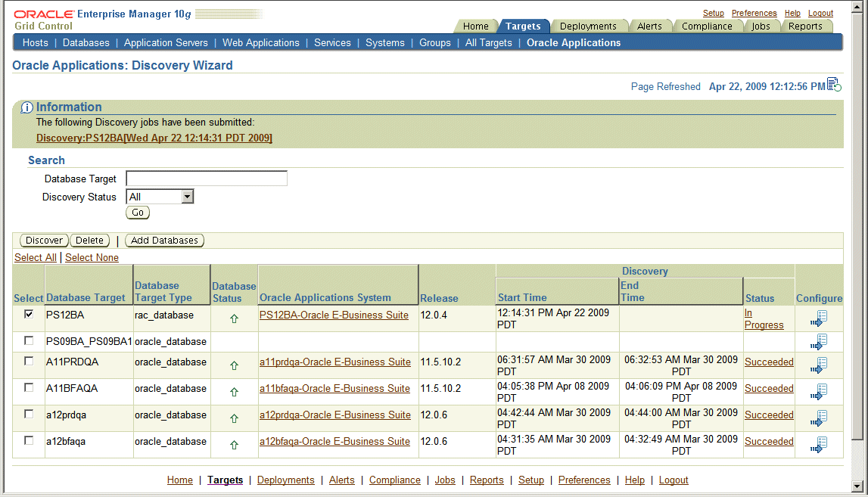Click the Information icon in the message box
This screenshot has width=868, height=497.
pyautogui.click(x=26, y=107)
